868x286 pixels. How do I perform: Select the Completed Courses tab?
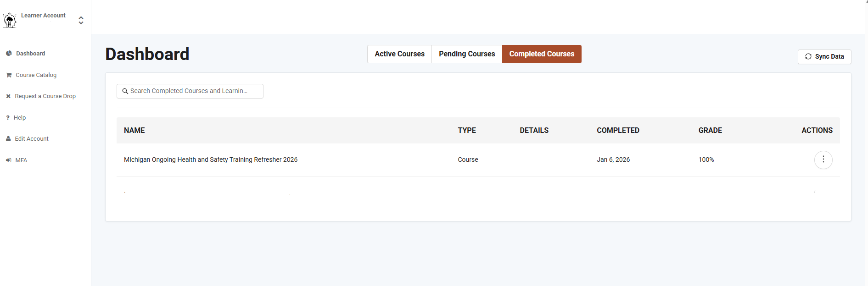[x=542, y=54]
